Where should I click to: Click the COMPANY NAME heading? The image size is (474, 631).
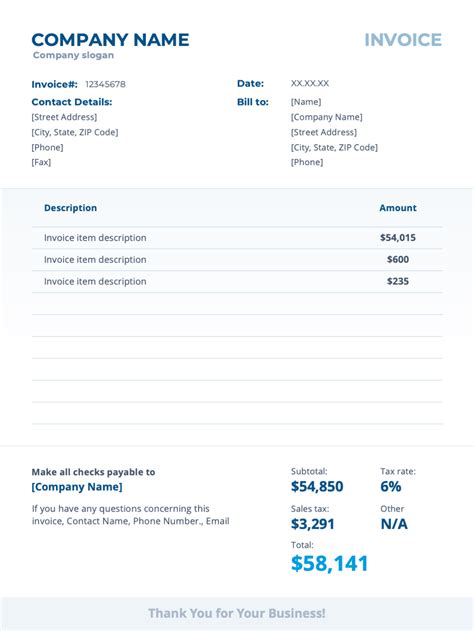click(x=110, y=40)
